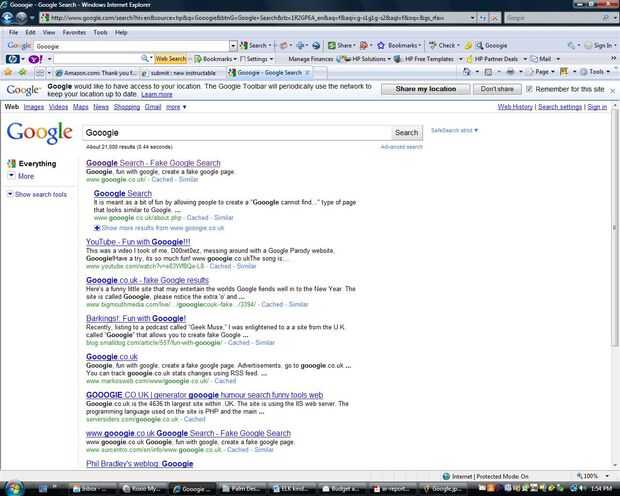The image size is (620, 496).
Task: Expand Show search tools
Action: [37, 194]
